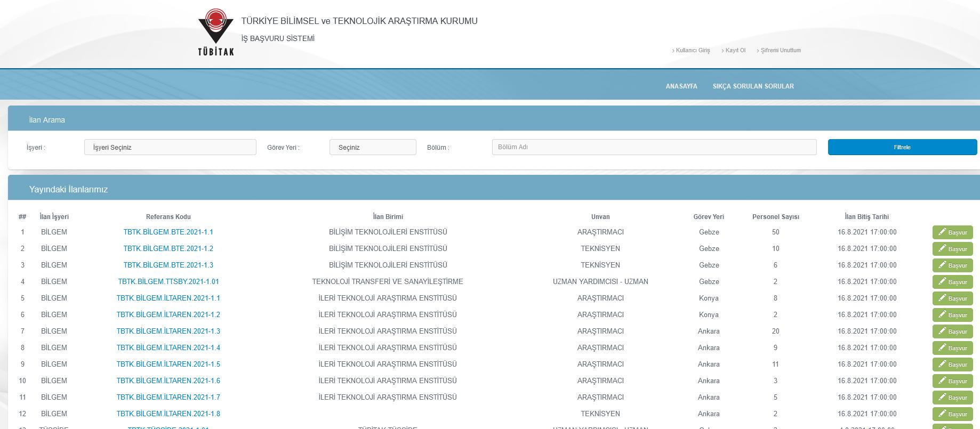Viewport: 980px width, 429px height.
Task: Open reference TBTK.BİLGEM.İLTAREN.2021-1.1
Action: [x=168, y=298]
